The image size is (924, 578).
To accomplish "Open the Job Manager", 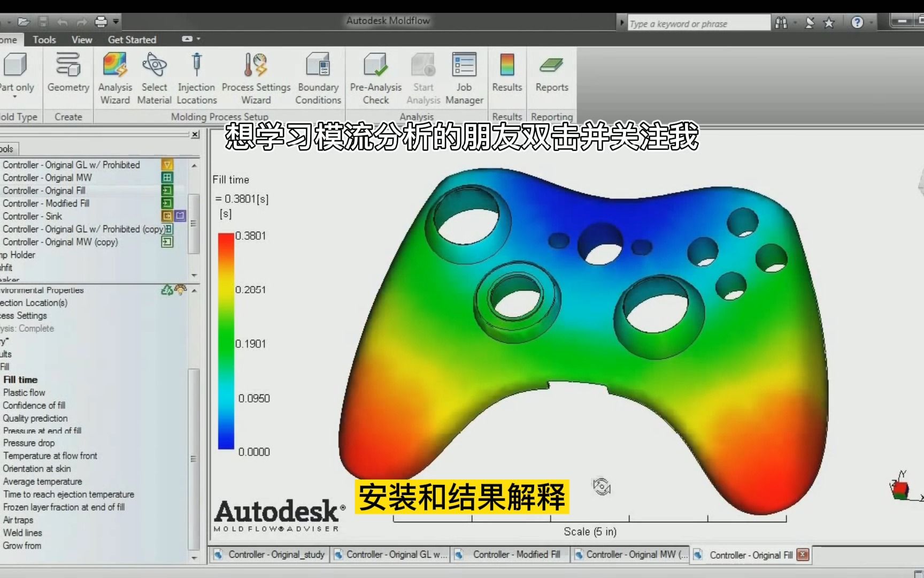I will (464, 78).
